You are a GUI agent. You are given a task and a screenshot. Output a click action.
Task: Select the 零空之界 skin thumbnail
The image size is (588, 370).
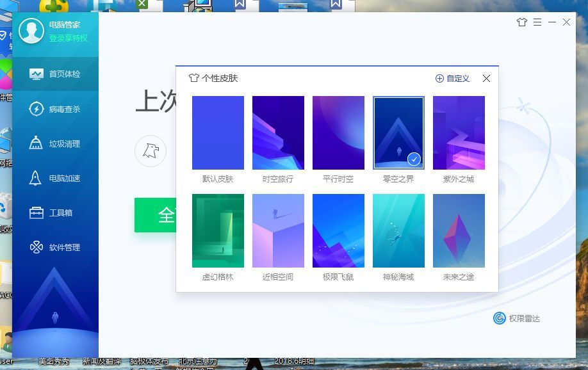click(x=398, y=133)
